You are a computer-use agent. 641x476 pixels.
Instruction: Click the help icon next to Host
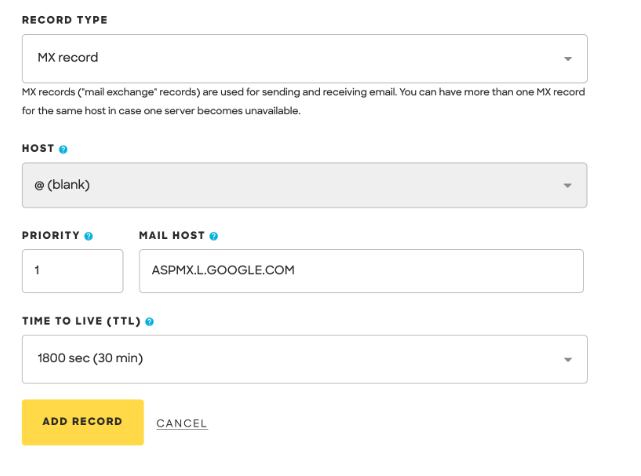(x=63, y=149)
